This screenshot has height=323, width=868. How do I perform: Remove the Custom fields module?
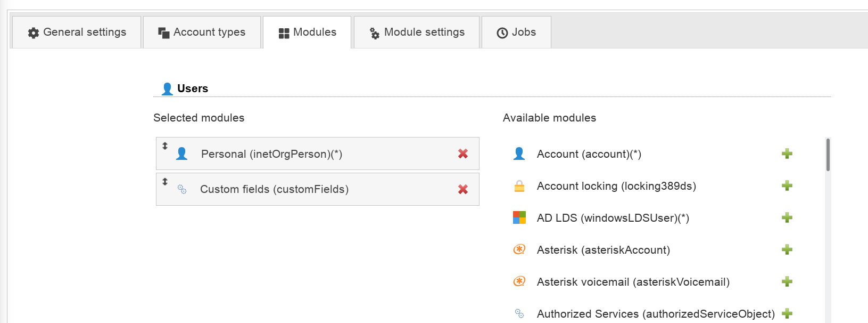pos(462,189)
